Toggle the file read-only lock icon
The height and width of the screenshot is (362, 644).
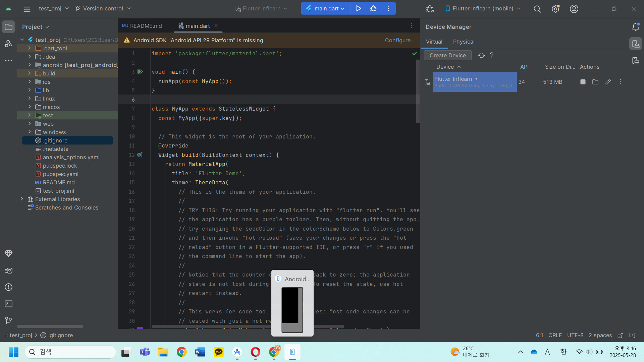tap(620, 336)
